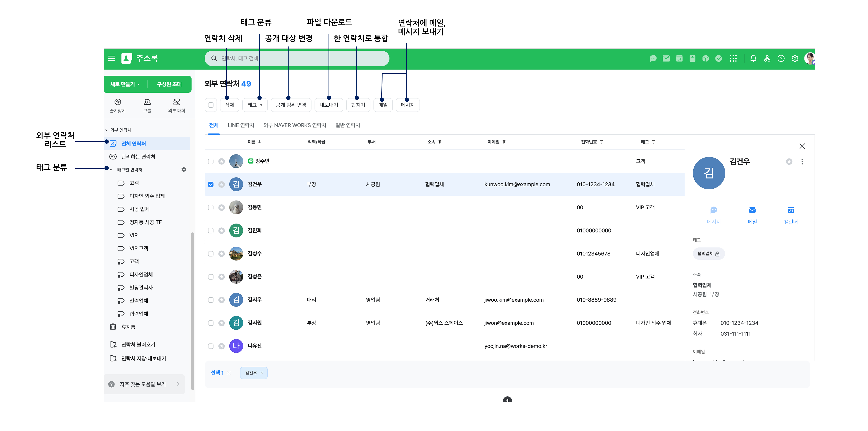Screen dimensions: 868x431
Task: Open the notifications bell icon
Action: point(753,59)
